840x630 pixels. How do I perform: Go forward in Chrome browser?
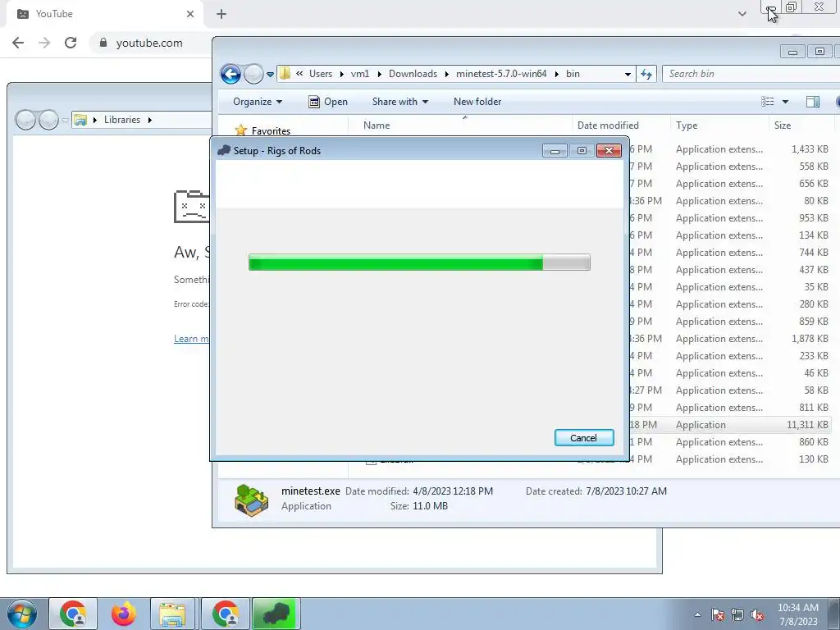(x=44, y=43)
